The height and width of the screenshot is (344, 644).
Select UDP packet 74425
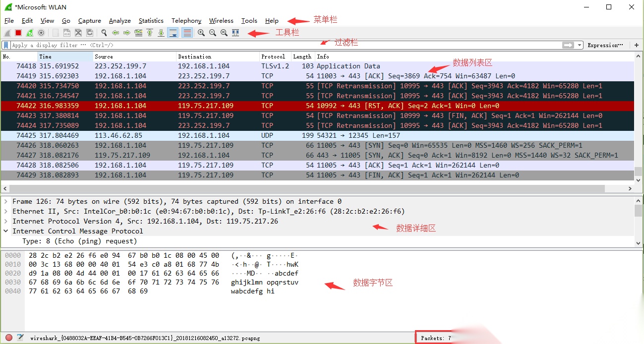(317, 135)
